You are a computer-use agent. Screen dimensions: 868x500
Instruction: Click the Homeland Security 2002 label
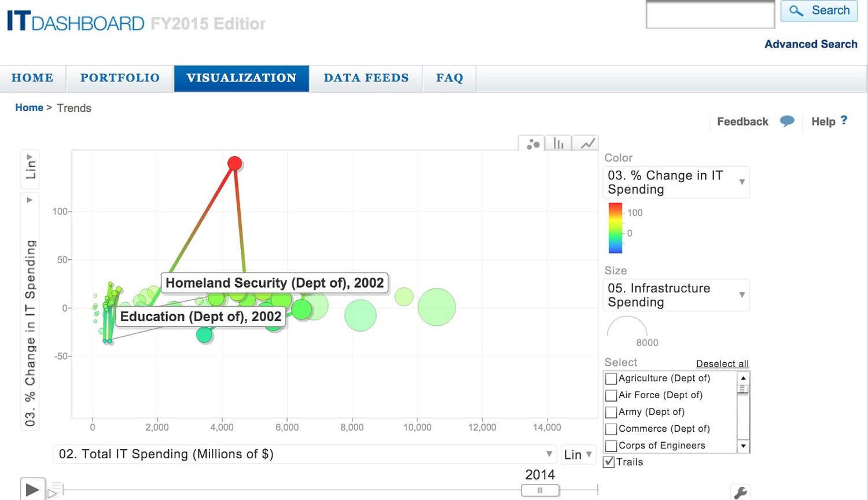pos(274,283)
